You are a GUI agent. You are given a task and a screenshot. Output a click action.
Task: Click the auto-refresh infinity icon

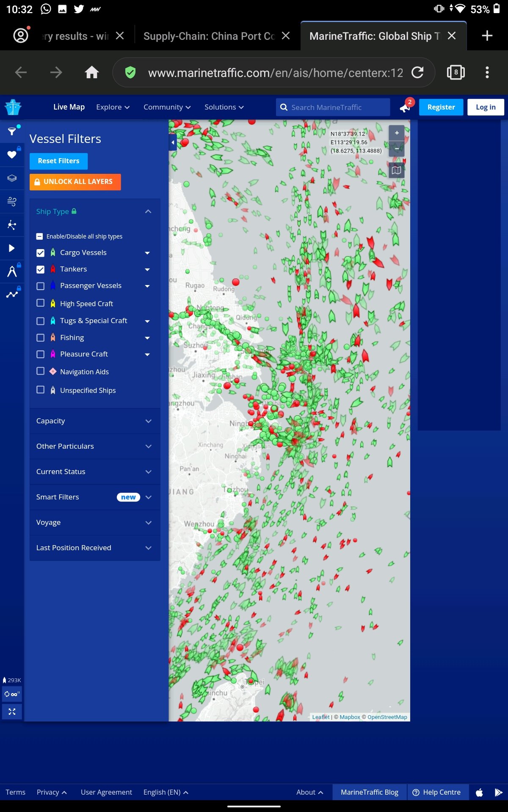point(12,694)
